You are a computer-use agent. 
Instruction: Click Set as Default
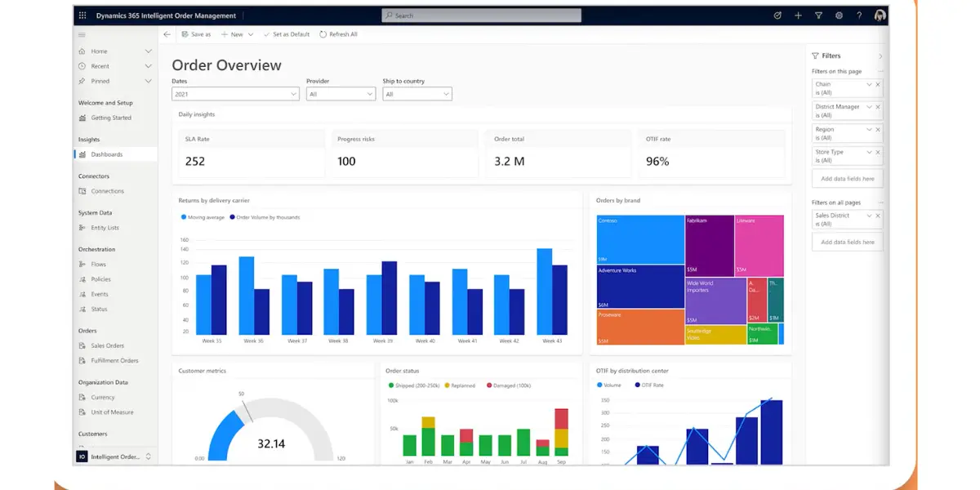point(287,34)
